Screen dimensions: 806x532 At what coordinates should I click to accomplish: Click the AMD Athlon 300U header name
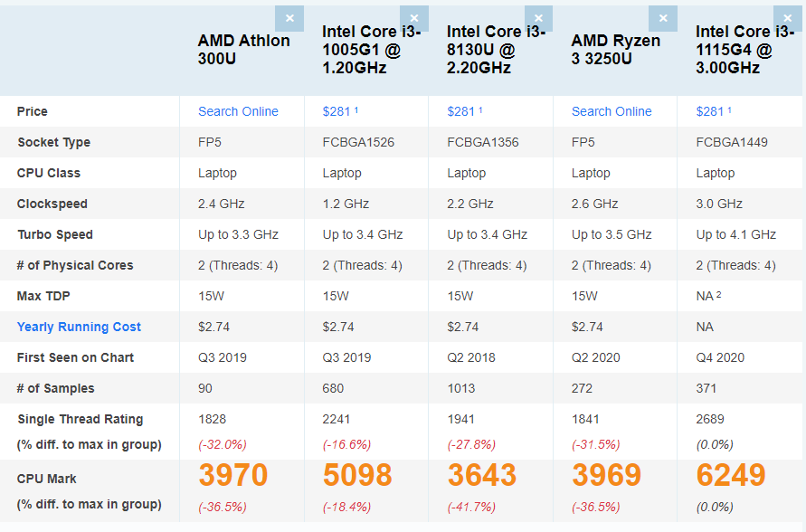point(243,49)
